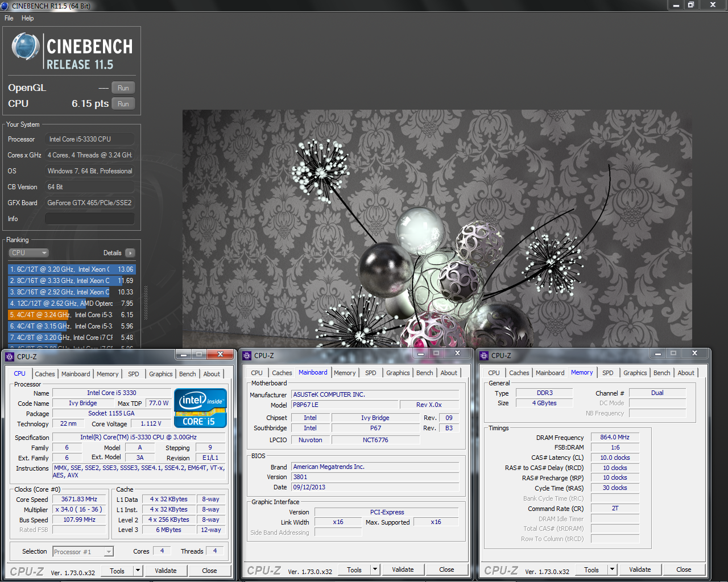Expand Tools dropdown arrow in right CPU-Z window

coord(612,570)
